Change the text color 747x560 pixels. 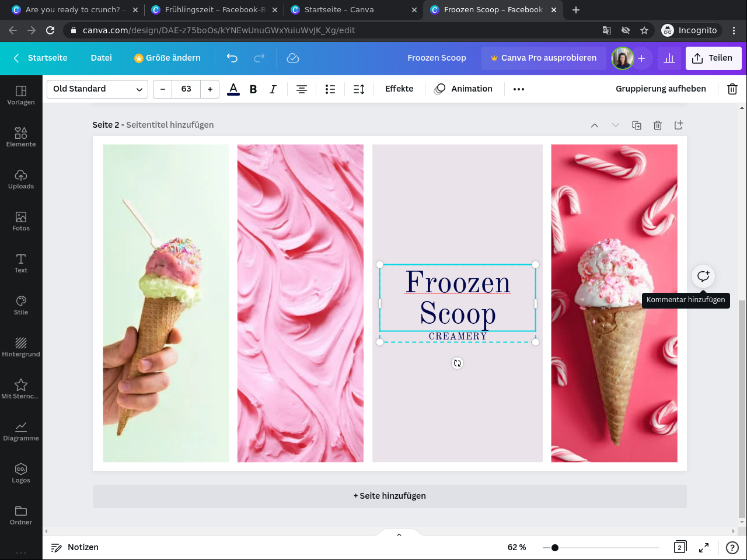point(233,89)
